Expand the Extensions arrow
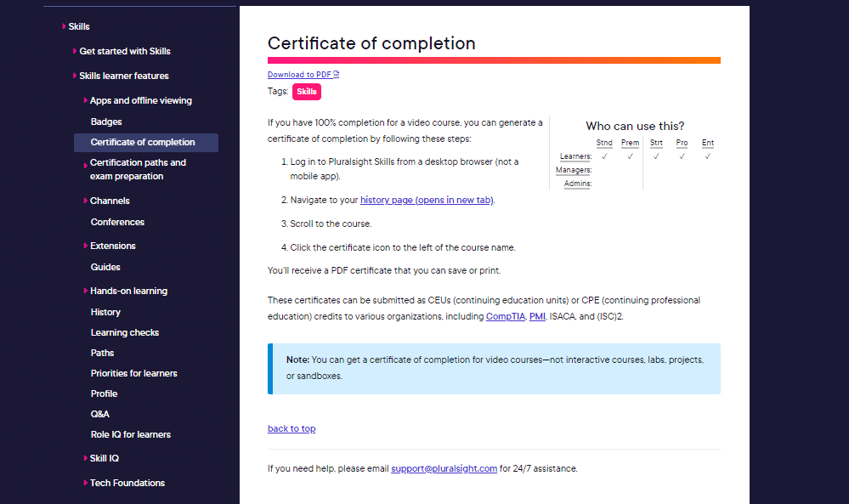Image resolution: width=849 pixels, height=504 pixels. point(86,246)
